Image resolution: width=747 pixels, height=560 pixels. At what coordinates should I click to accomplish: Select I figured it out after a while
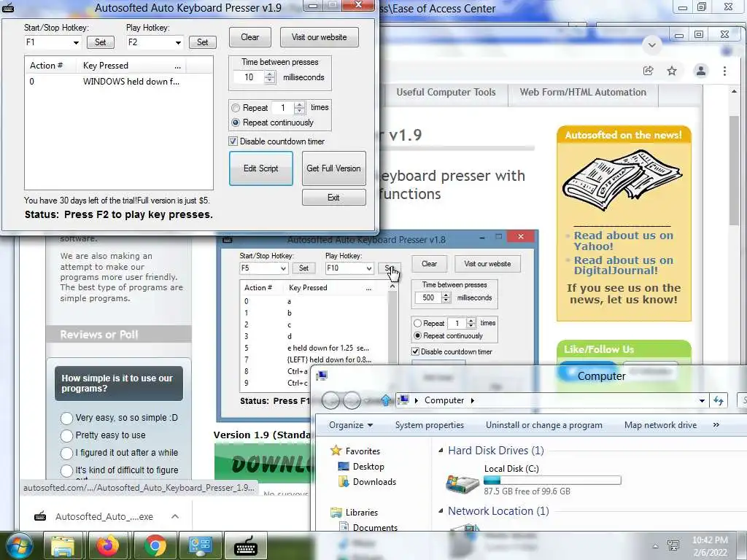click(66, 453)
